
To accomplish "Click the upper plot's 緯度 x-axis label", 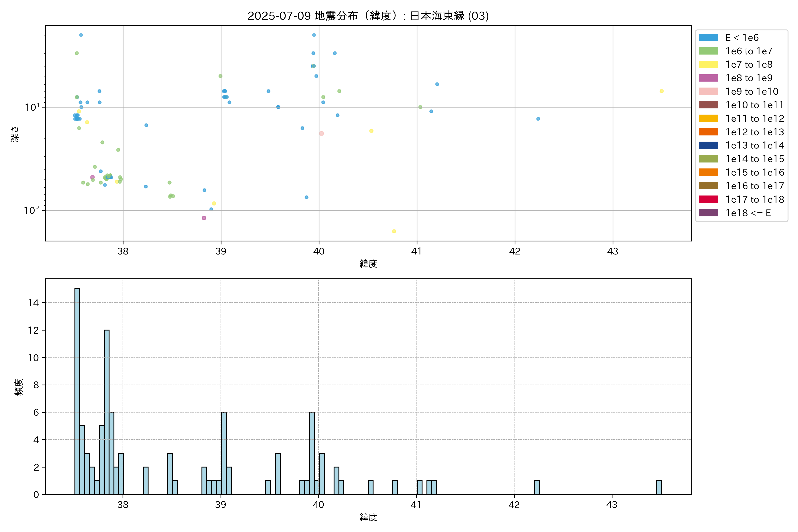I will click(x=368, y=264).
